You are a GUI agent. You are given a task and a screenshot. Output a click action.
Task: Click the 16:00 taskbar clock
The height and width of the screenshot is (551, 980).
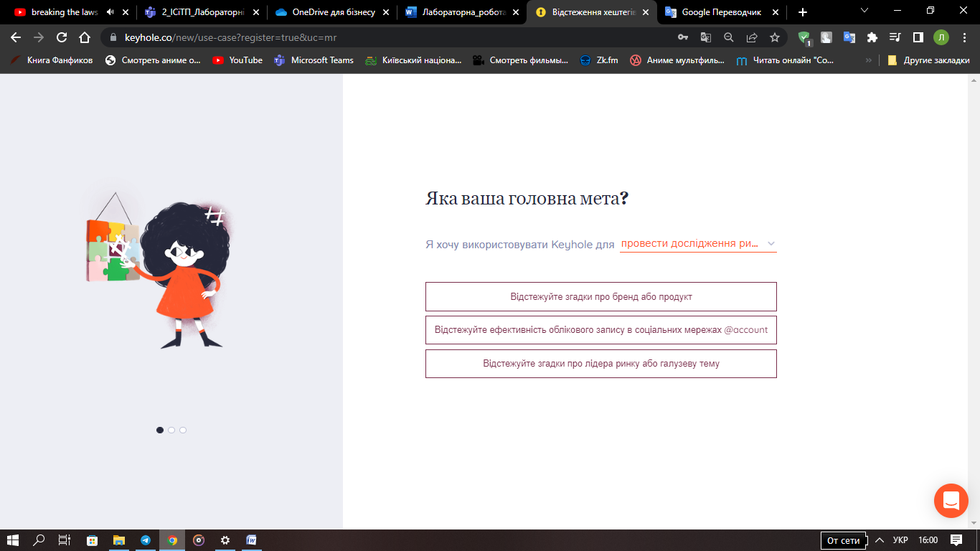point(928,540)
